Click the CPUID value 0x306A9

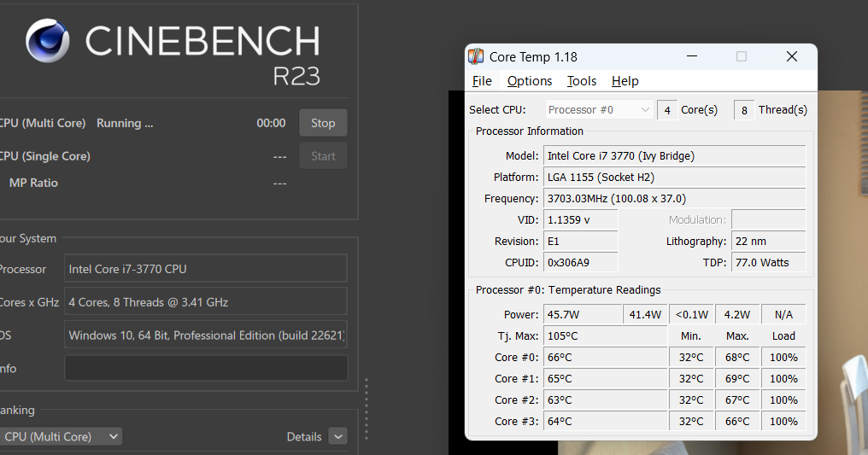[x=581, y=263]
